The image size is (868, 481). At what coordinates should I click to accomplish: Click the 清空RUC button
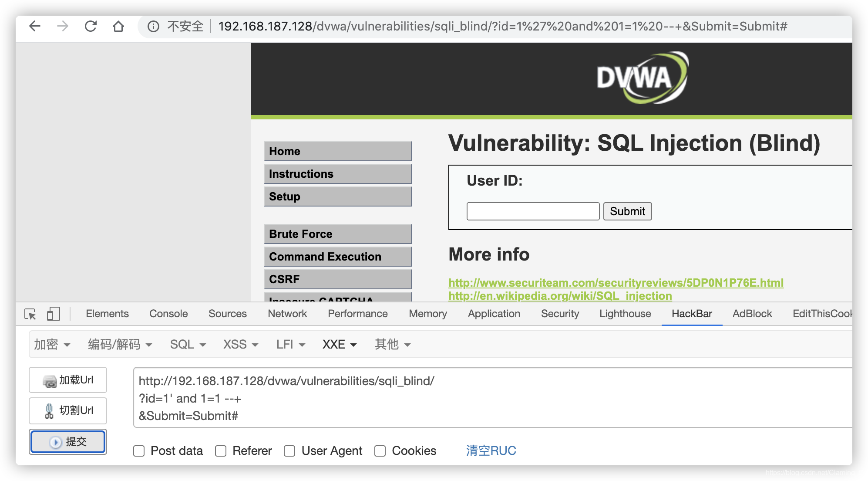pyautogui.click(x=491, y=451)
